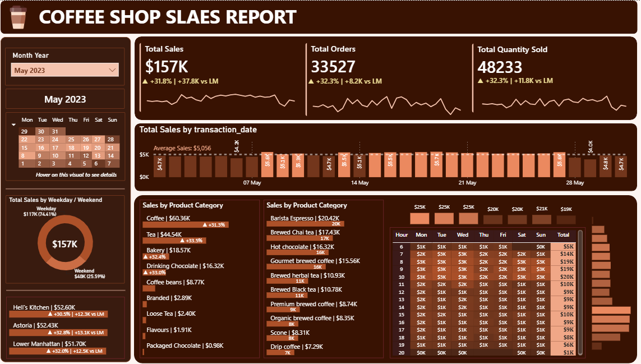Click 'Brewed herbal tea | $10.93K' label
The image size is (641, 364).
pyautogui.click(x=307, y=275)
